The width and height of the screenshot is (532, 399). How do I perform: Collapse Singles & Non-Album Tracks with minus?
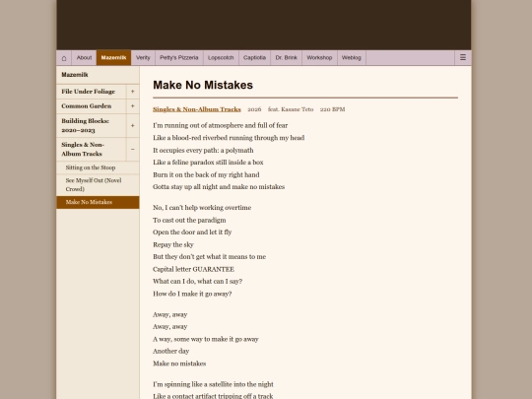click(x=133, y=150)
